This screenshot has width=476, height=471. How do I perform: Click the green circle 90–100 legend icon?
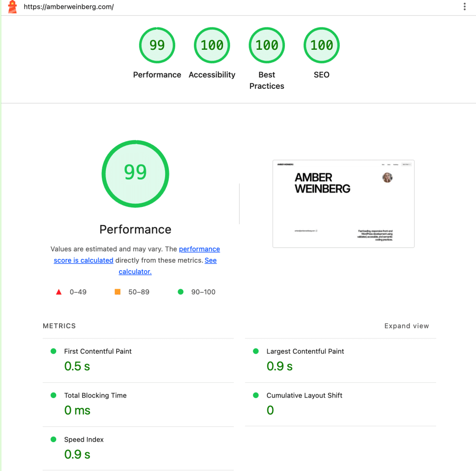click(x=181, y=292)
